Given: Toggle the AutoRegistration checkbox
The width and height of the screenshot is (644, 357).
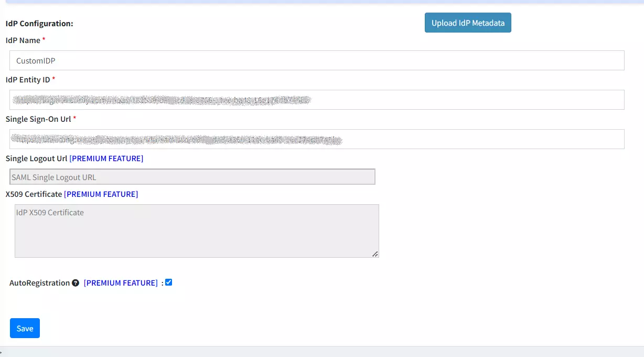Looking at the screenshot, I should click(169, 282).
